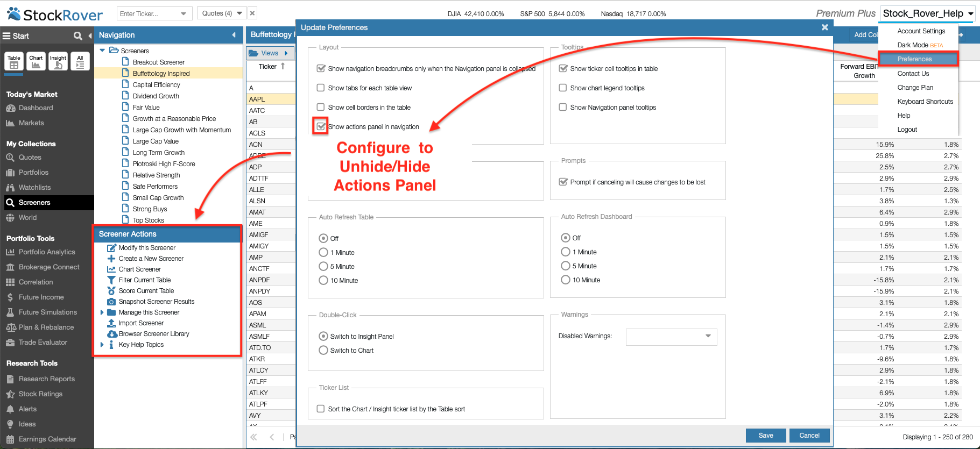The image size is (980, 449).
Task: Click the search magnifier in Start bar
Action: (x=78, y=36)
